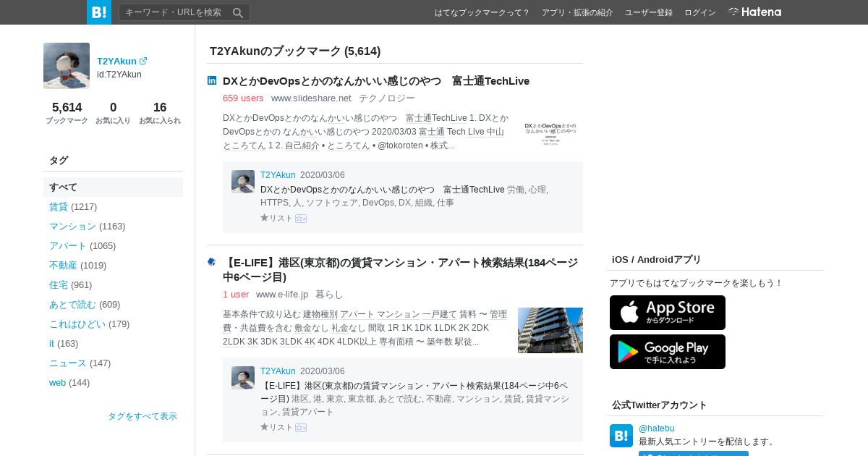Click T2YAkun name in DevOps bookmark comment
868x456 pixels.
(x=278, y=175)
